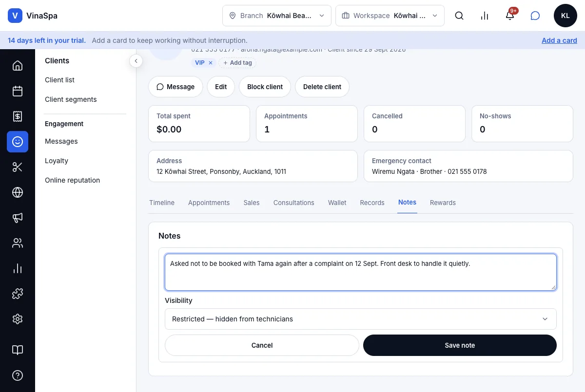Expand the Workspace selector dropdown
Viewport: 585px width, 392px height.
pyautogui.click(x=390, y=16)
